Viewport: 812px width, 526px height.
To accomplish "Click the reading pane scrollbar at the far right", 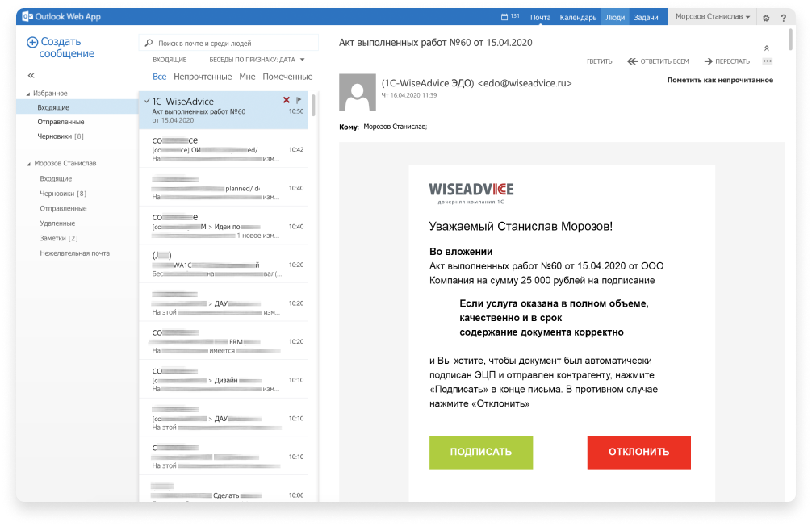I will point(791,40).
